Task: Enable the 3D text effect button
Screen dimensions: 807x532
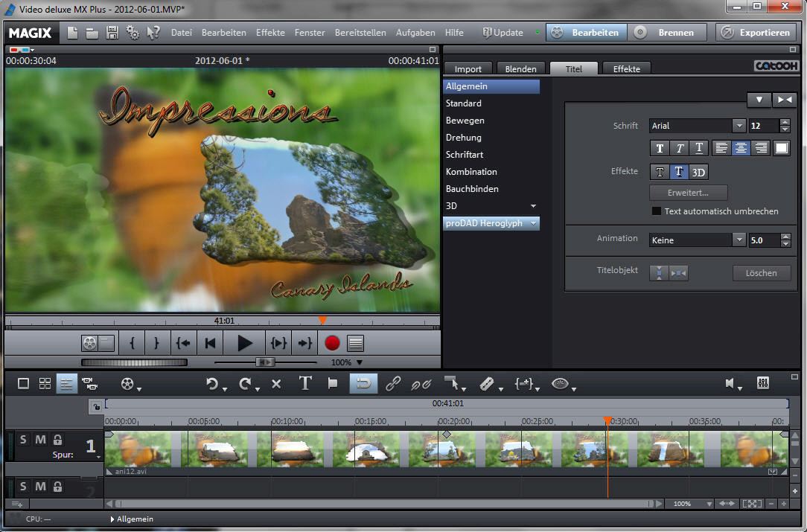Action: point(698,172)
